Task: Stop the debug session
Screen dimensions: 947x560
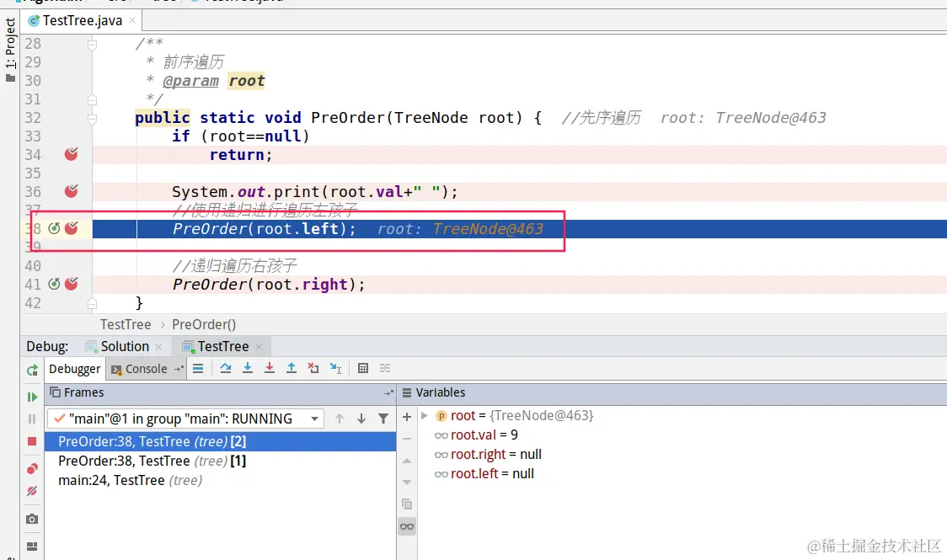Action: coord(32,441)
